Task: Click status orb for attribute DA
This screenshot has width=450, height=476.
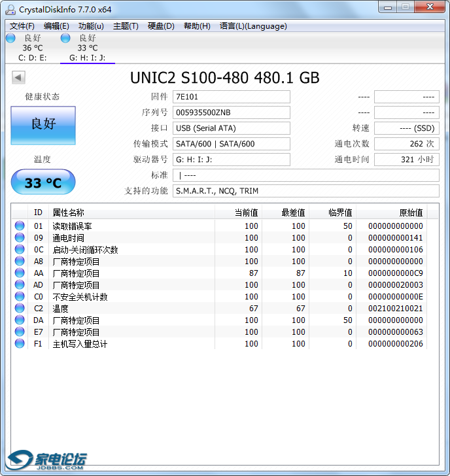Action: pyautogui.click(x=20, y=320)
